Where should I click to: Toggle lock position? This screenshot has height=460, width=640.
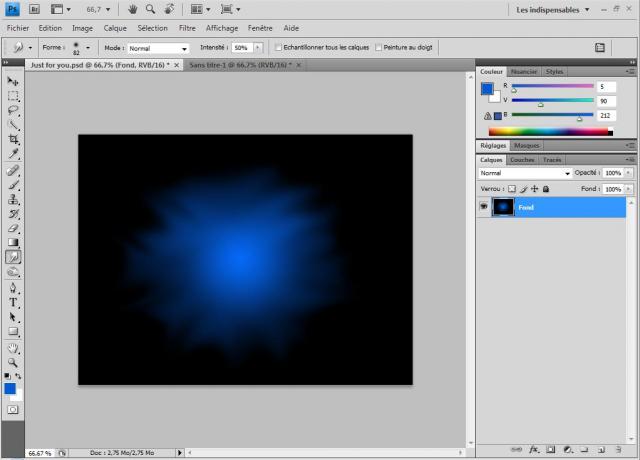pyautogui.click(x=535, y=189)
